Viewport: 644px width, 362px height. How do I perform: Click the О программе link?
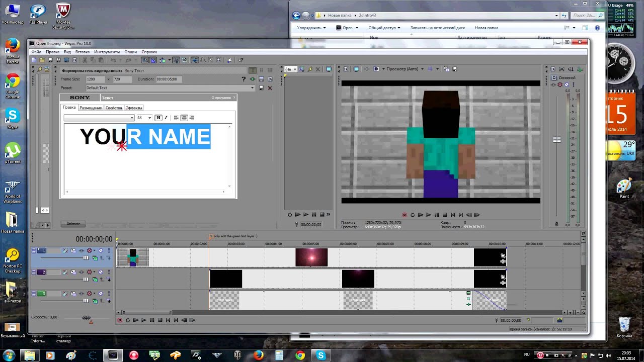[221, 98]
